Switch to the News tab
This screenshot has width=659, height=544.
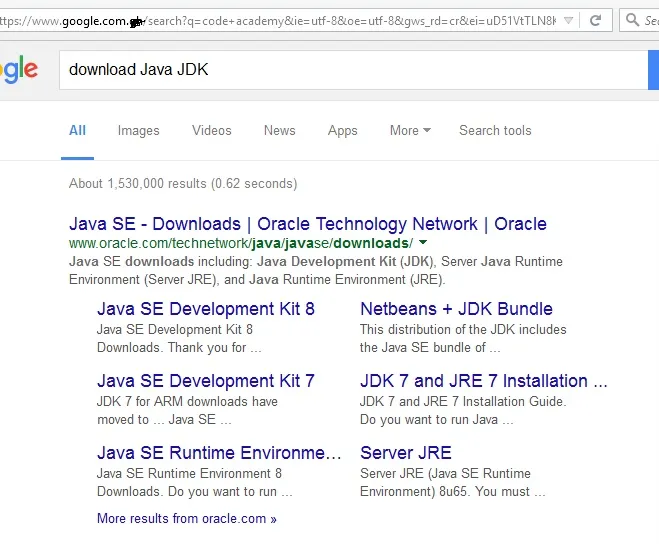coord(279,130)
